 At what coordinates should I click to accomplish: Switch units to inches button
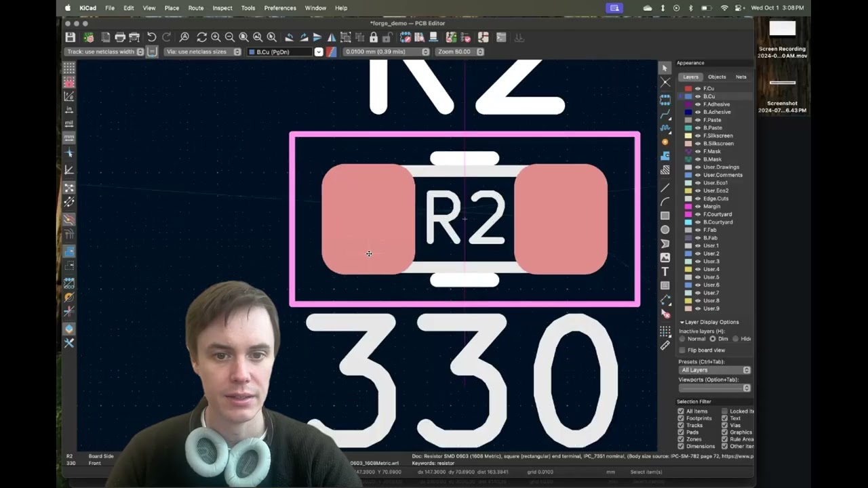[x=69, y=110]
